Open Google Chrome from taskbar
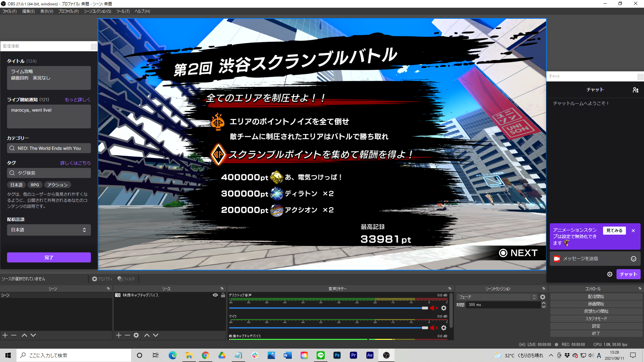Viewport: 644px width, 362px height. (206, 355)
